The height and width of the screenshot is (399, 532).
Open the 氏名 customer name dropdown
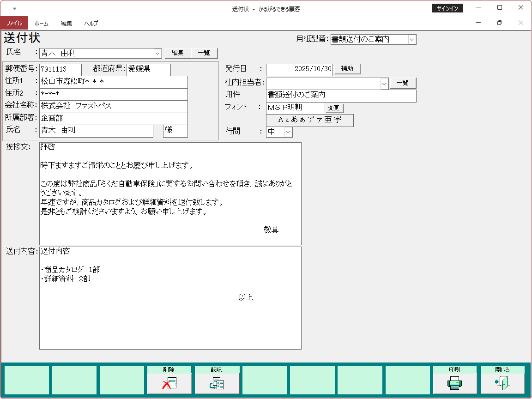pyautogui.click(x=157, y=53)
